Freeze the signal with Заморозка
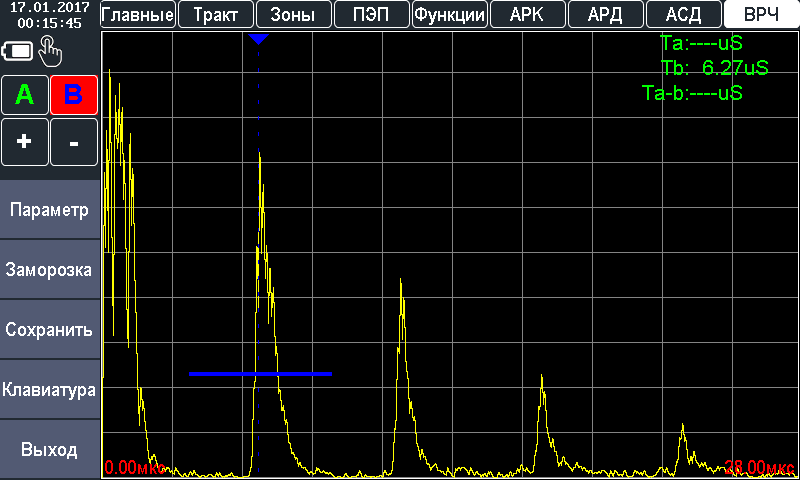This screenshot has width=800, height=480. pos(50,270)
